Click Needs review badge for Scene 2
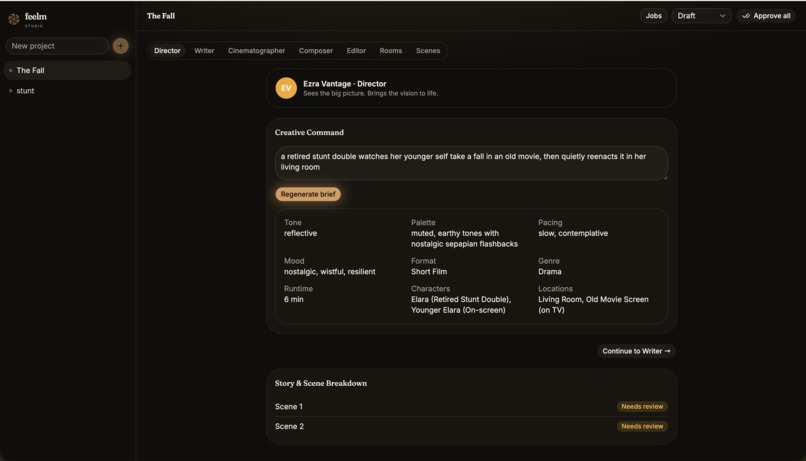 [642, 426]
